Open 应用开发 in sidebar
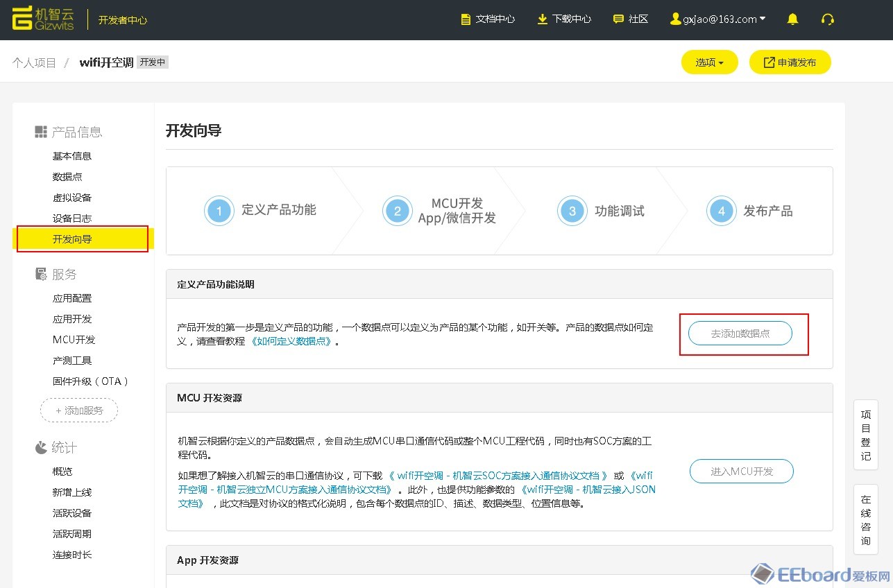Image resolution: width=893 pixels, height=588 pixels. coord(72,319)
